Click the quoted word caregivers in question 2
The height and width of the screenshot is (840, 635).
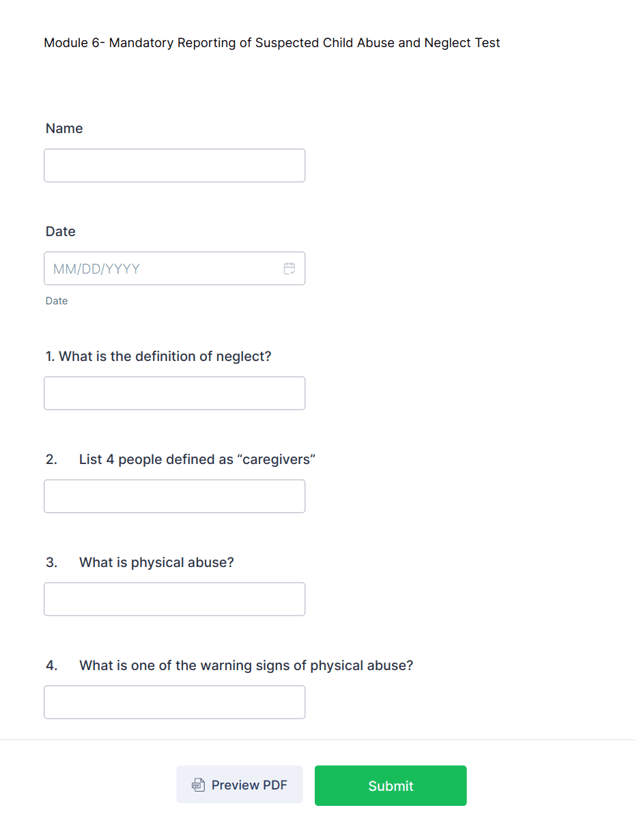[276, 459]
